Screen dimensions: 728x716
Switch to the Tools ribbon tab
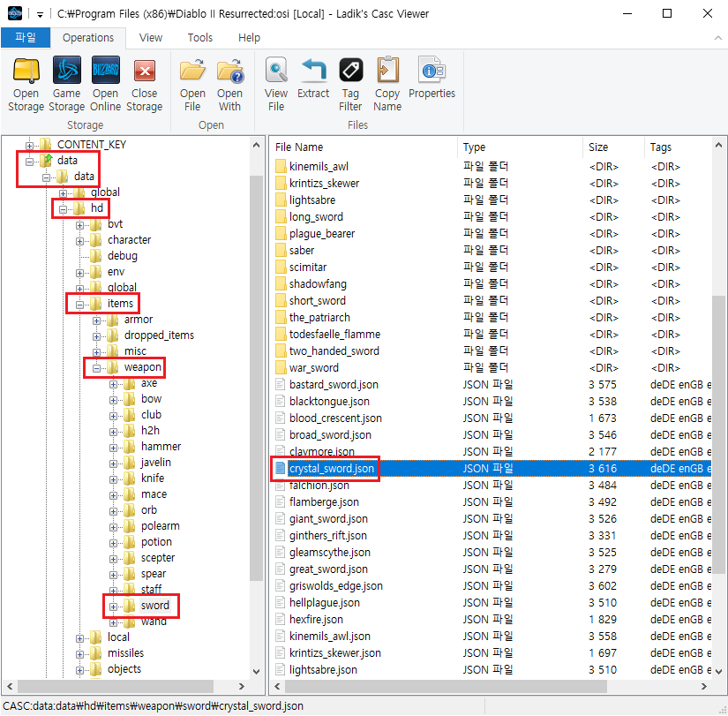click(x=200, y=38)
